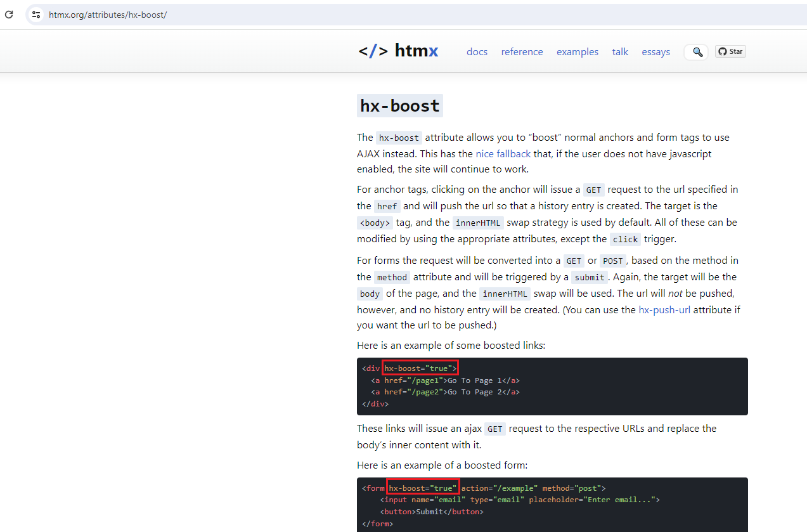Click the "Here is an example of some boosted links:" sentence
Image resolution: width=807 pixels, height=532 pixels.
click(451, 346)
